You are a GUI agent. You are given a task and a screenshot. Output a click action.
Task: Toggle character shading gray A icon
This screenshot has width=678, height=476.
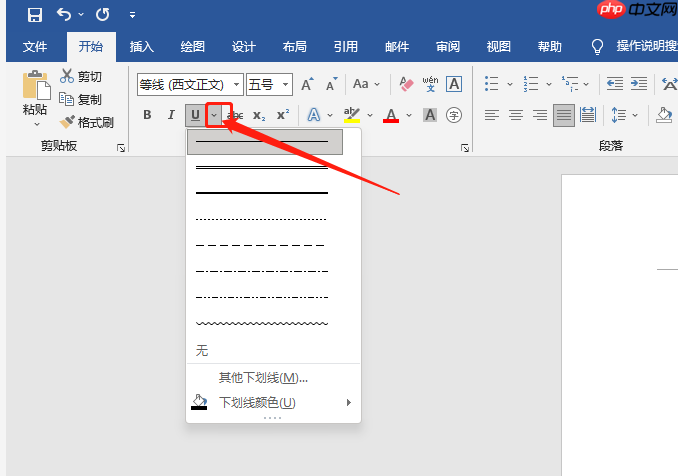[430, 115]
